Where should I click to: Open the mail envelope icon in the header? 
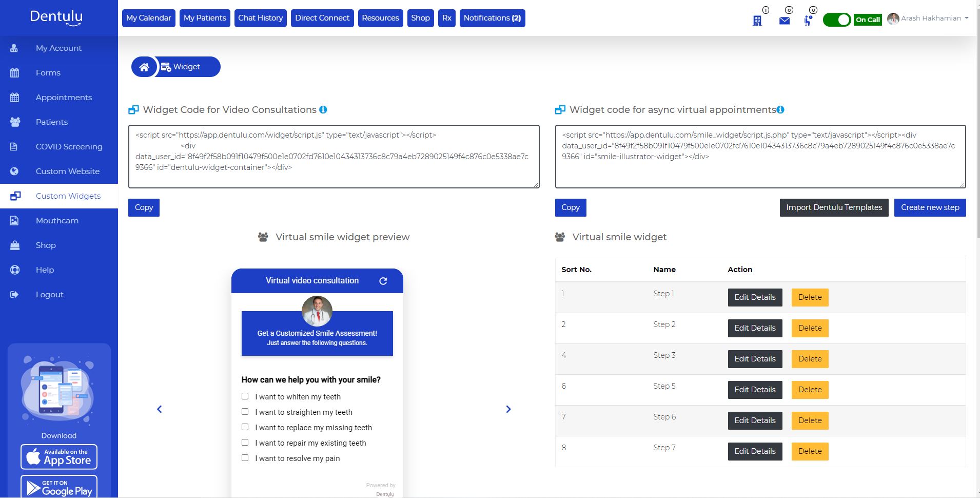(785, 21)
